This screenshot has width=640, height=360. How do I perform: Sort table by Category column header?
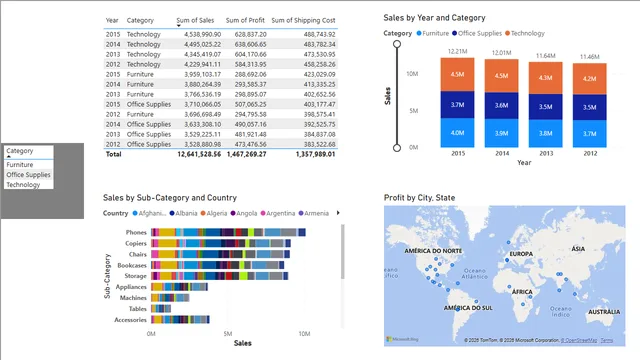pyautogui.click(x=140, y=20)
